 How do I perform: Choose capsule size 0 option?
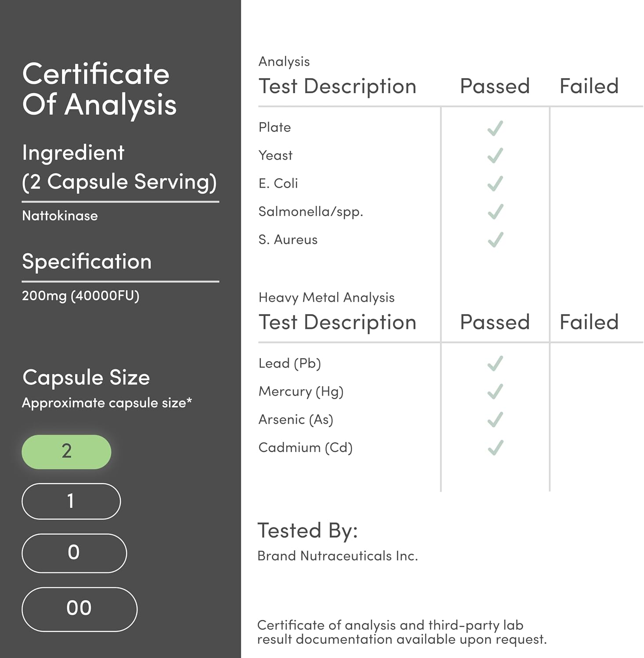[74, 553]
